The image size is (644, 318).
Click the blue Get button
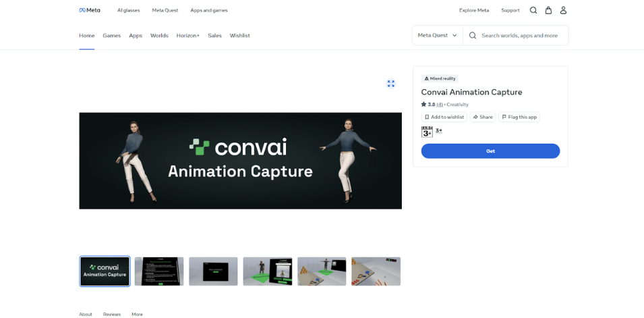click(490, 151)
